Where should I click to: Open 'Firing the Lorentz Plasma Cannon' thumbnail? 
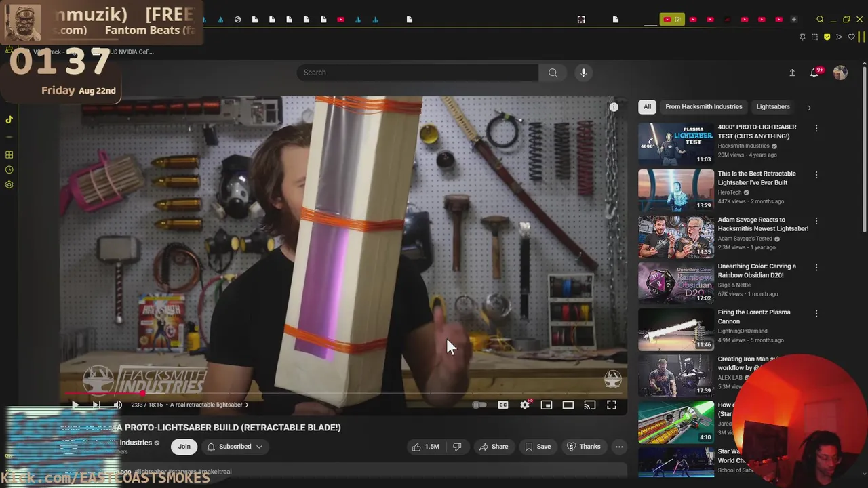point(676,329)
